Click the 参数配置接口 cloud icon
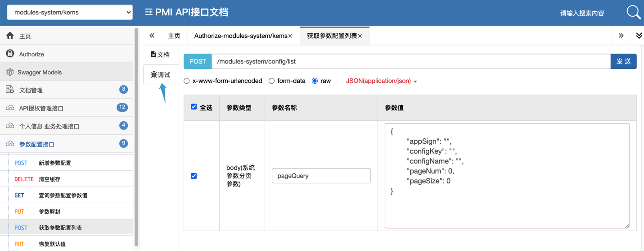The width and height of the screenshot is (644, 251). (10, 144)
